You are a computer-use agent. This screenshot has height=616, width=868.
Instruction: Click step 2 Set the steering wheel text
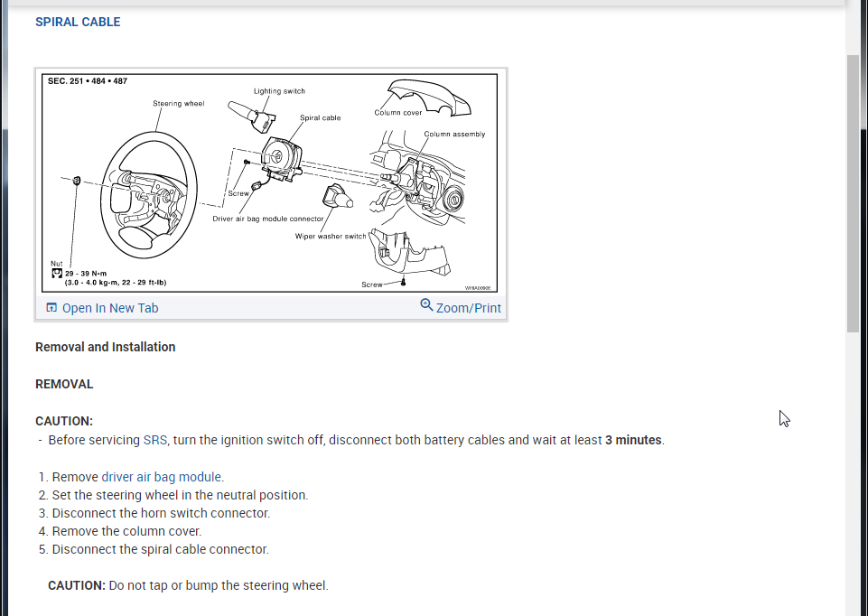click(180, 495)
